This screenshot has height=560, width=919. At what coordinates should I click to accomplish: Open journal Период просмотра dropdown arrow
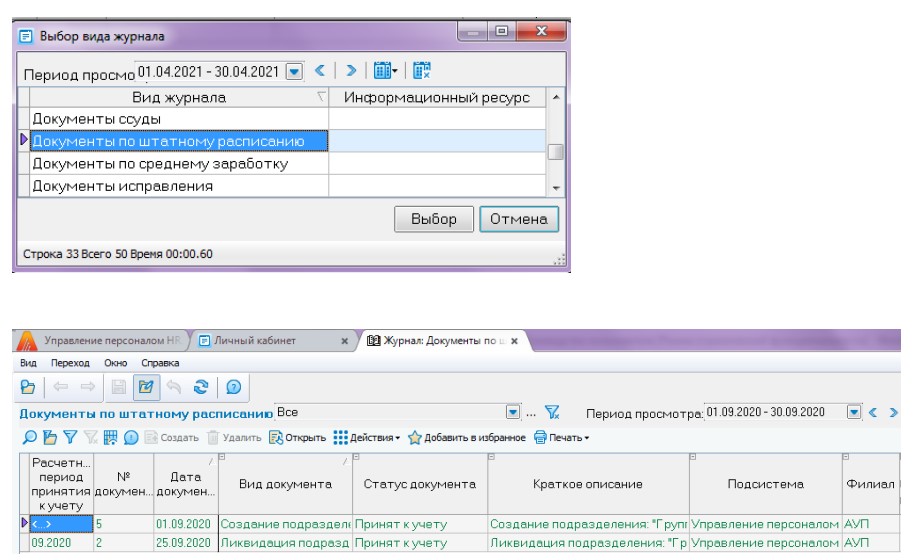[x=854, y=412]
